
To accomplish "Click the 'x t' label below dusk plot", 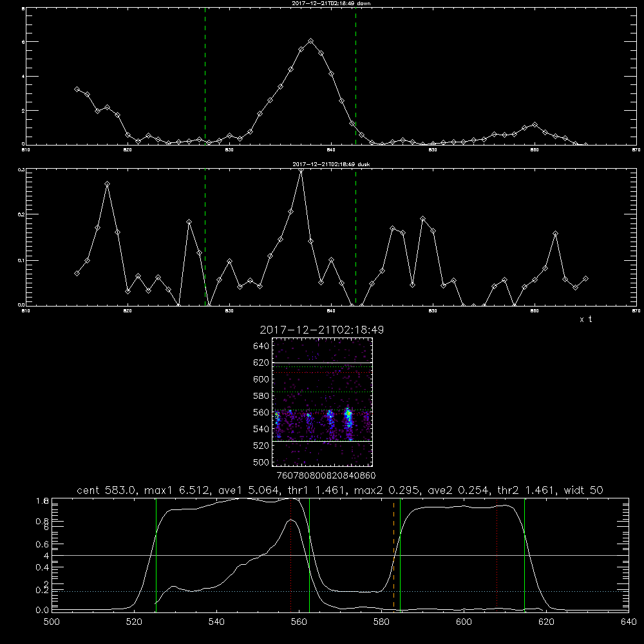I will [x=585, y=319].
